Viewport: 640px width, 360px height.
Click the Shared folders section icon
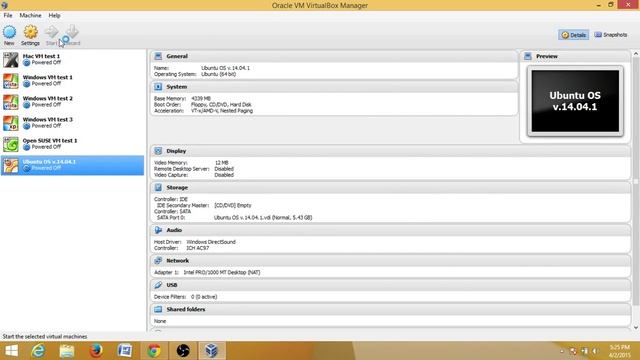point(158,309)
